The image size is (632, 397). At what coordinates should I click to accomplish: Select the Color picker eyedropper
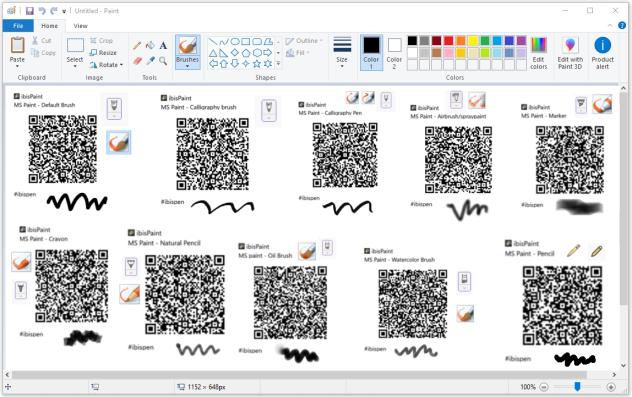150,61
